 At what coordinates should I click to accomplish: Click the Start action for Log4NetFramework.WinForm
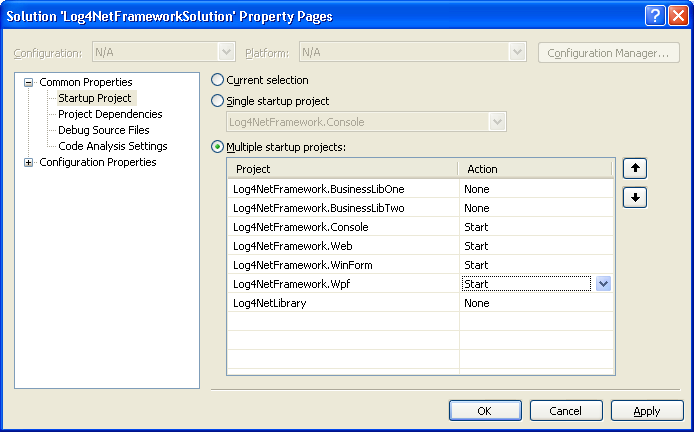click(536, 265)
